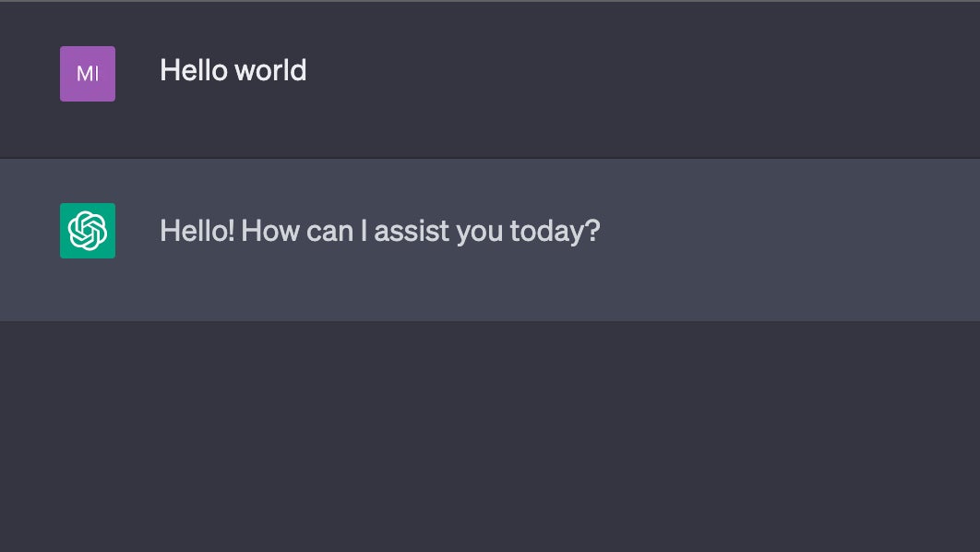Click the letter 'I' in assistant reply

[364, 231]
